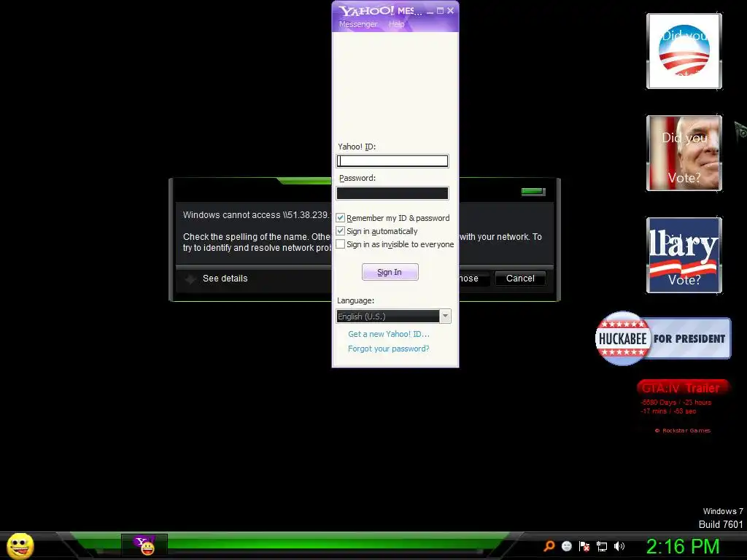Check Sign in as invisible to everyone
Viewport: 747px width, 560px height.
(340, 244)
